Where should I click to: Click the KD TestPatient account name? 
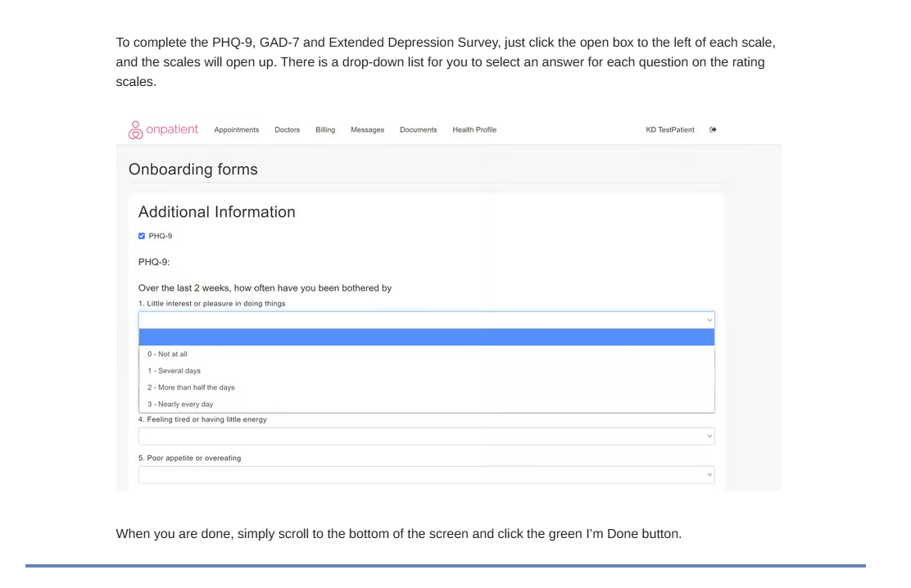[x=670, y=129]
